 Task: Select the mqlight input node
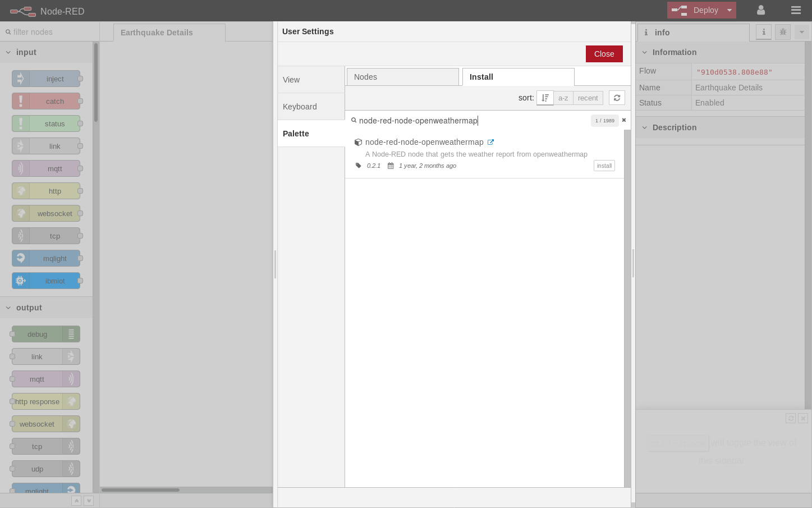(x=46, y=258)
